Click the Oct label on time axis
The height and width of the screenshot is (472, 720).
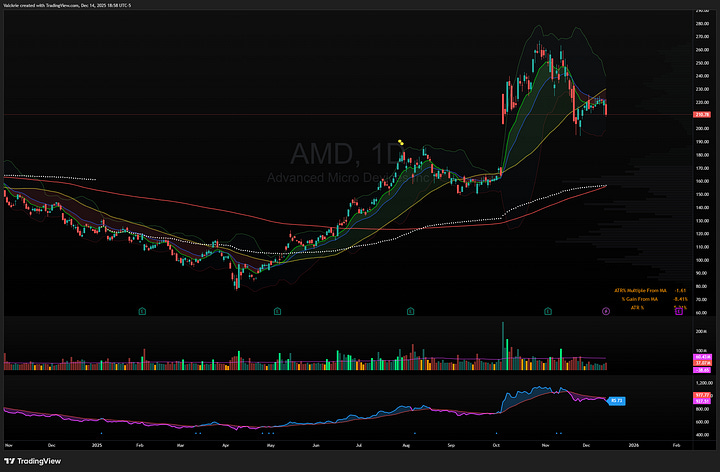pyautogui.click(x=495, y=445)
